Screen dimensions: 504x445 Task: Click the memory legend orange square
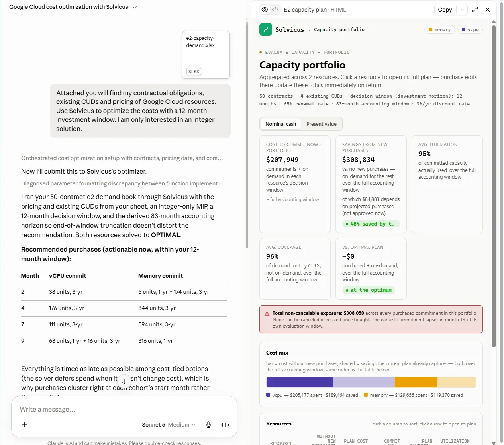[366, 395]
